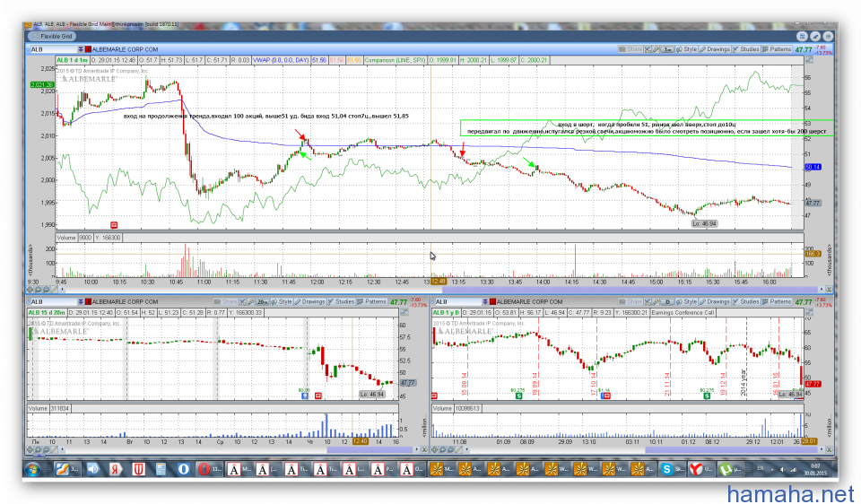Open the Skype taskbar item
Image resolution: width=861 pixels, height=504 pixels.
(x=671, y=469)
